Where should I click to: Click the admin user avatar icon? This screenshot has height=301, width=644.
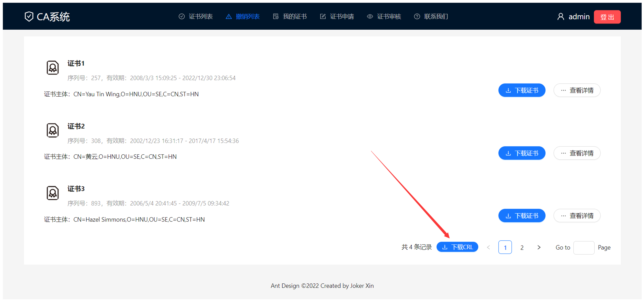coord(561,17)
